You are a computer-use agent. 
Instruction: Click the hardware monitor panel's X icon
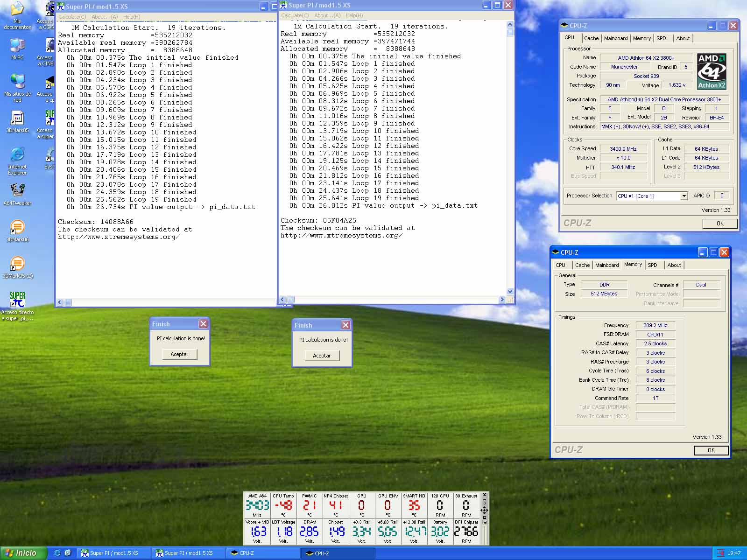point(485,495)
